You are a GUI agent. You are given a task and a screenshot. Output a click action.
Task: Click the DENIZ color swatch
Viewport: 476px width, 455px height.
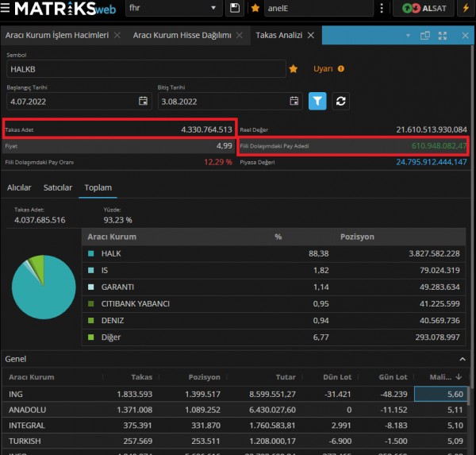click(x=90, y=320)
